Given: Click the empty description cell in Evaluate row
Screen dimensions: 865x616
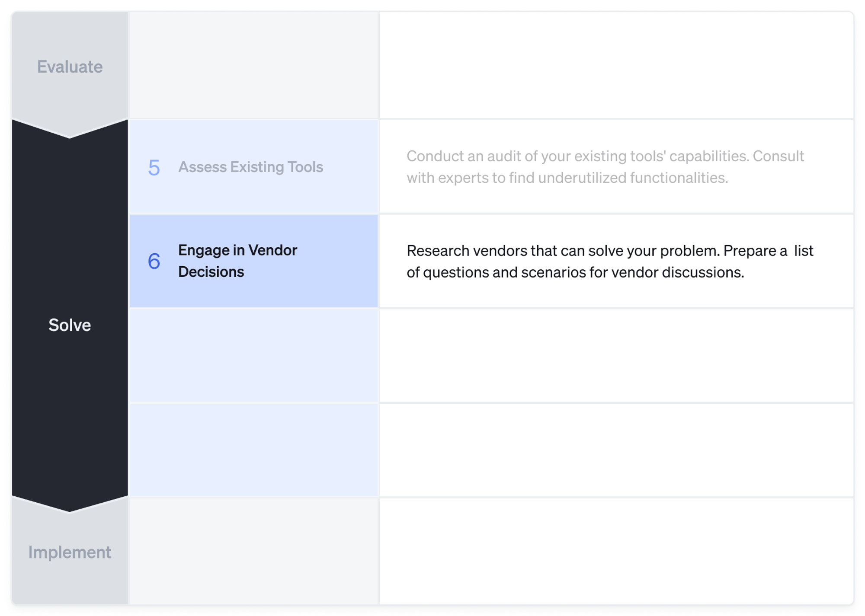Looking at the screenshot, I should pyautogui.click(x=616, y=66).
